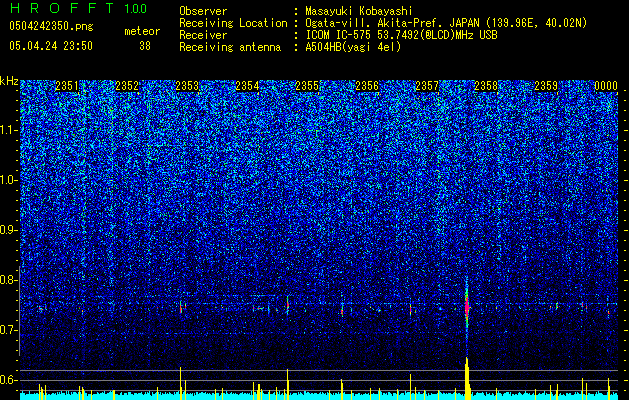This screenshot has width=629, height=400.
Task: Click the Receiver label
Action: point(203,35)
